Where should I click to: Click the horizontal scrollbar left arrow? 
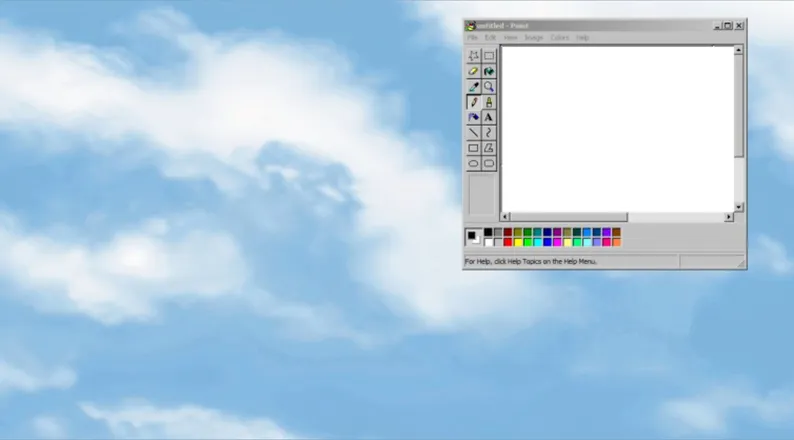pyautogui.click(x=505, y=217)
